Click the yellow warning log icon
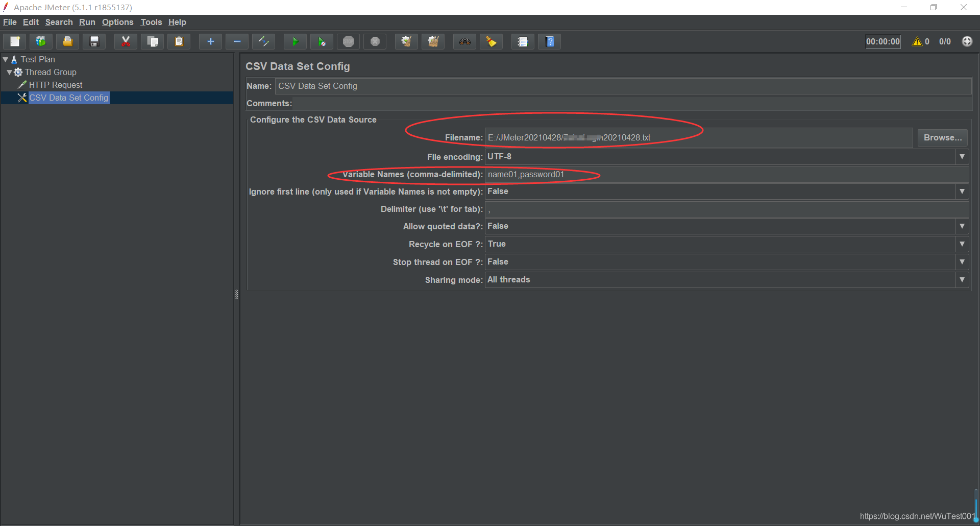The width and height of the screenshot is (980, 526). (917, 41)
